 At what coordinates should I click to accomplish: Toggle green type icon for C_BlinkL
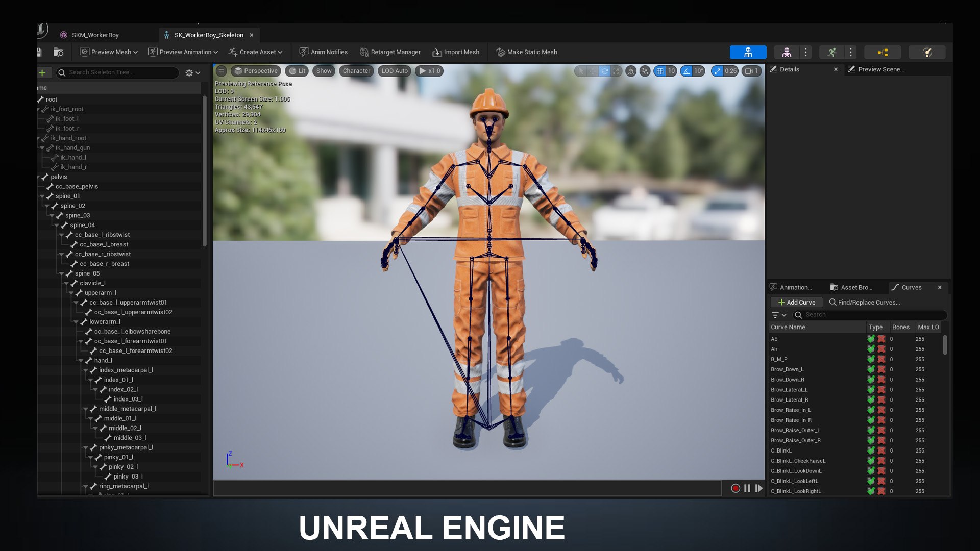(x=871, y=450)
